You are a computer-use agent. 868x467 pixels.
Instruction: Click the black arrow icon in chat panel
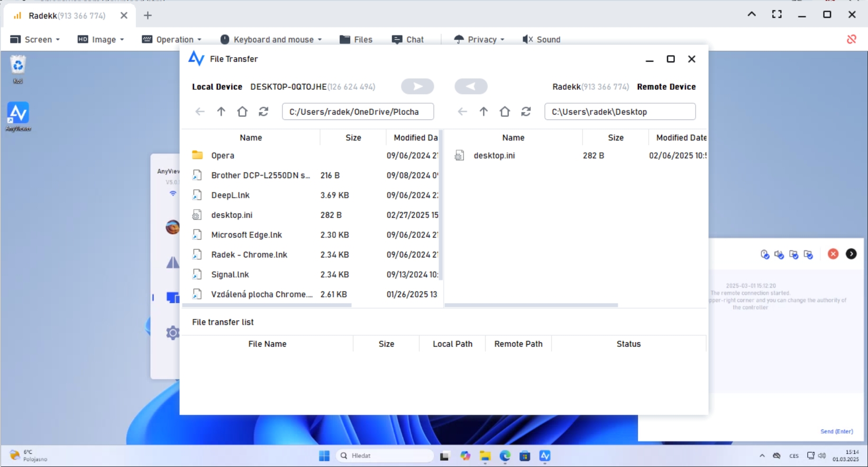click(x=851, y=254)
